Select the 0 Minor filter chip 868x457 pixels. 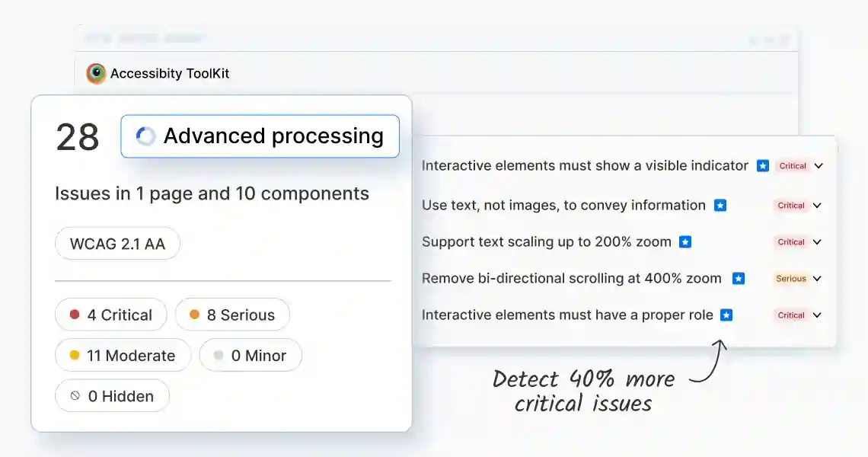251,355
